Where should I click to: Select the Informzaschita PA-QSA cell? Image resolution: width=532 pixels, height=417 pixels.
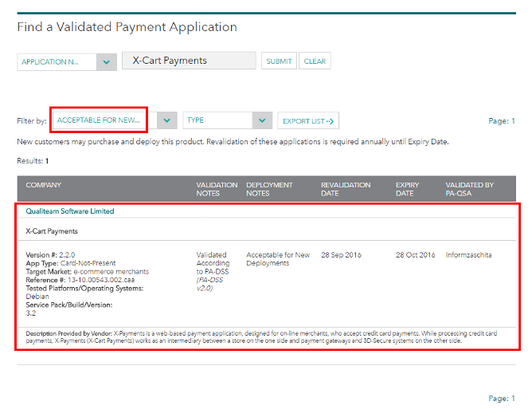468,255
